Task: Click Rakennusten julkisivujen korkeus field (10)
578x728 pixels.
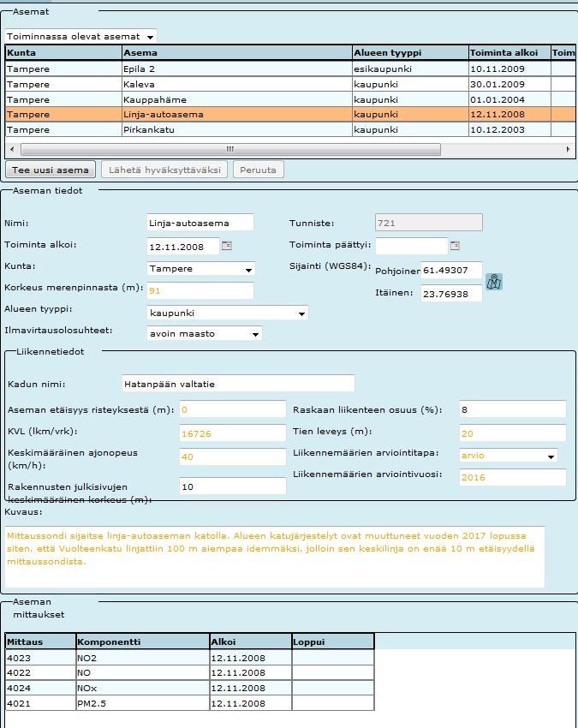Action: tap(233, 486)
